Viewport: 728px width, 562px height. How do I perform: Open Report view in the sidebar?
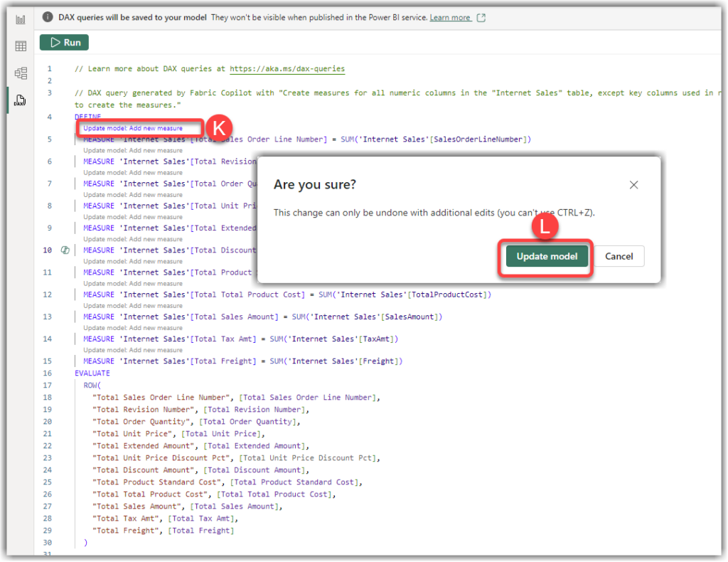21,19
